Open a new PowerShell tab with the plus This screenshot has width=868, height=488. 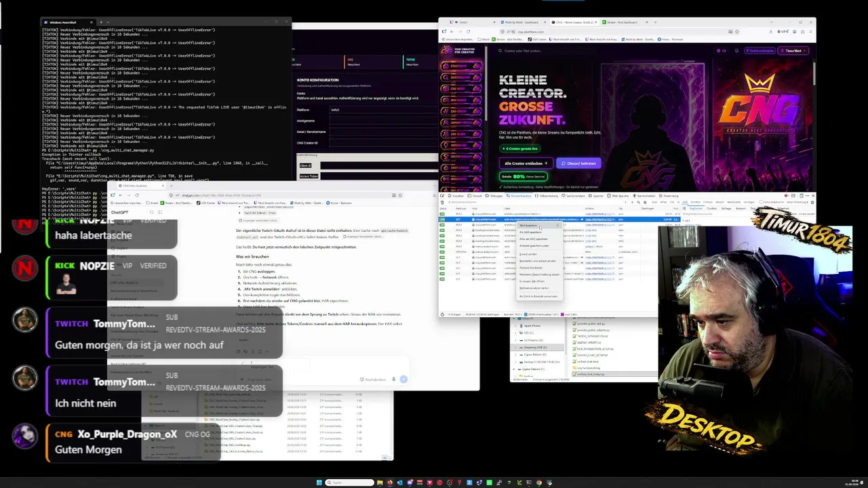[x=101, y=22]
